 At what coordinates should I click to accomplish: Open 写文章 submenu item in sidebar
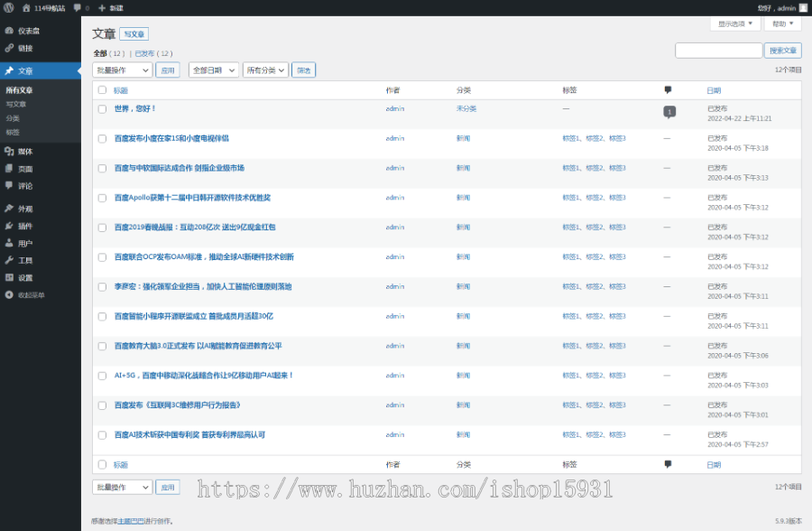pos(16,104)
